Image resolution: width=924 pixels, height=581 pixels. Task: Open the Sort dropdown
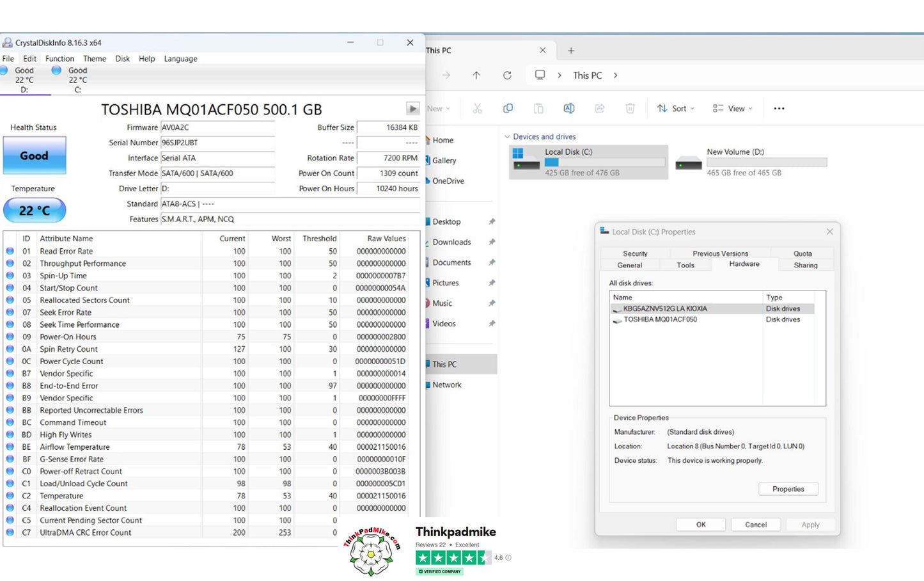tap(676, 109)
